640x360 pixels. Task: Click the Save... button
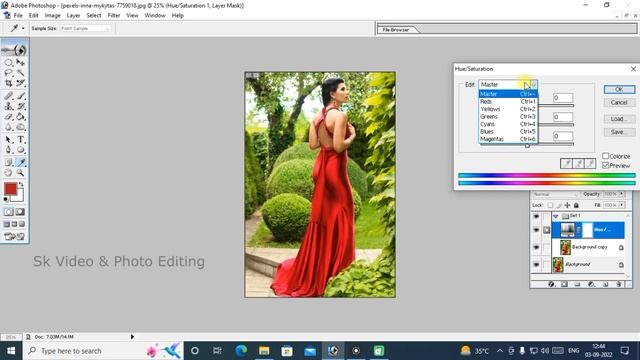(x=619, y=132)
